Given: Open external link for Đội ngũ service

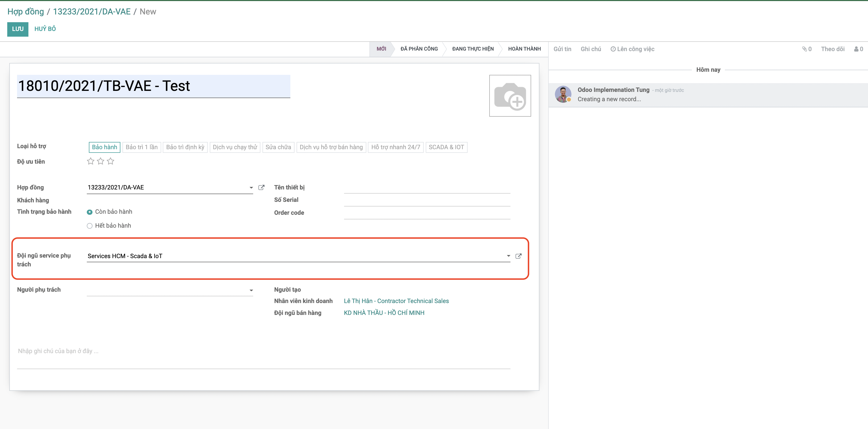Looking at the screenshot, I should tap(518, 256).
